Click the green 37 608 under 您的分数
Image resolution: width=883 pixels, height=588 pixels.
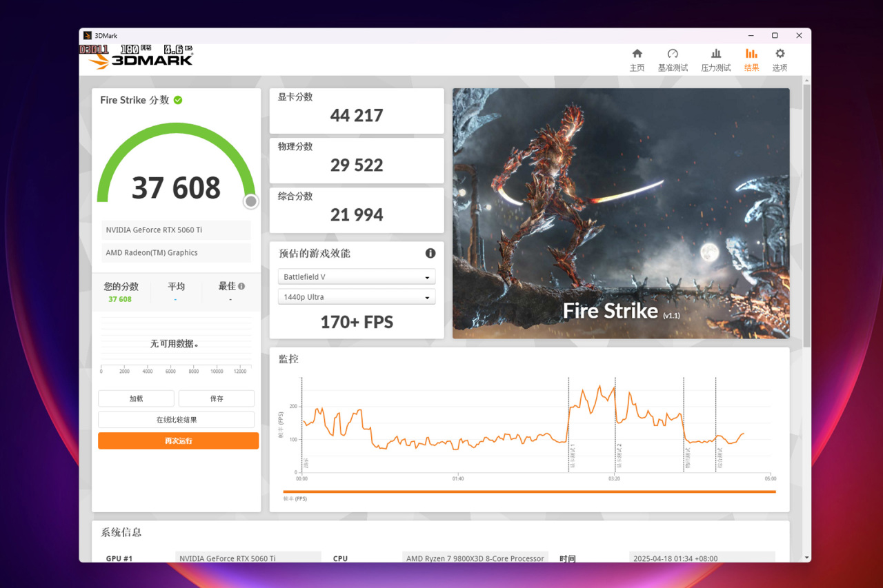pos(120,299)
